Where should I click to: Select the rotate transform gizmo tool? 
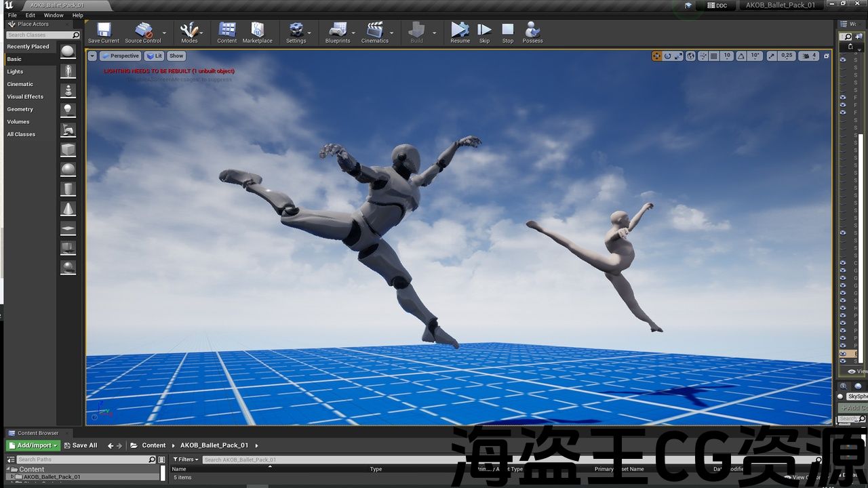(x=668, y=56)
